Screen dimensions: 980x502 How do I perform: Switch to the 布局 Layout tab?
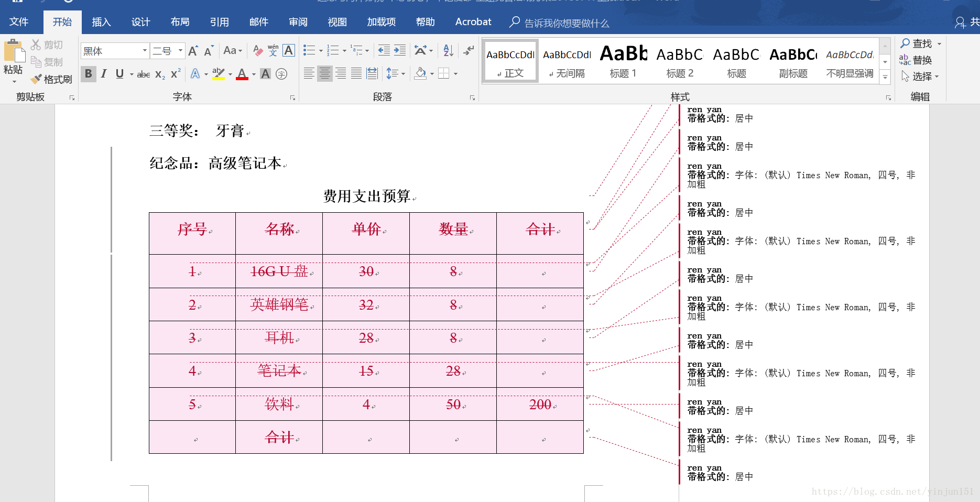[180, 22]
